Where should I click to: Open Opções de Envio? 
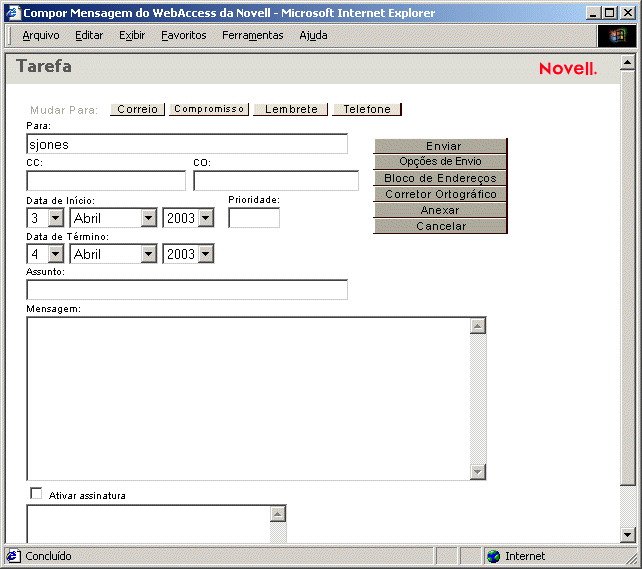pyautogui.click(x=441, y=161)
